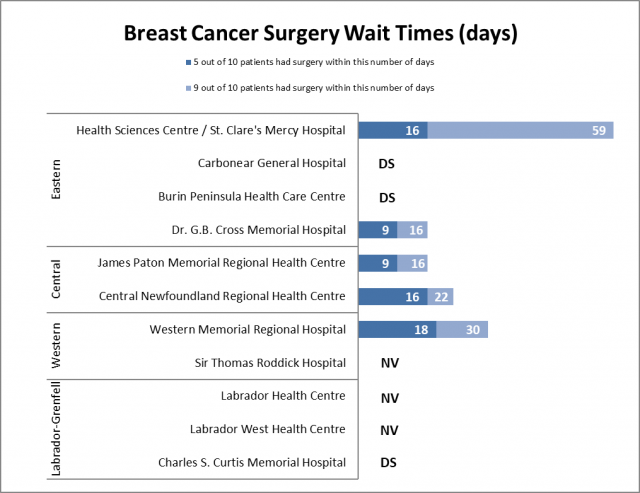Image resolution: width=640 pixels, height=493 pixels.
Task: Click the Central Newfoundland Regional Health Centre label
Action: (x=223, y=296)
